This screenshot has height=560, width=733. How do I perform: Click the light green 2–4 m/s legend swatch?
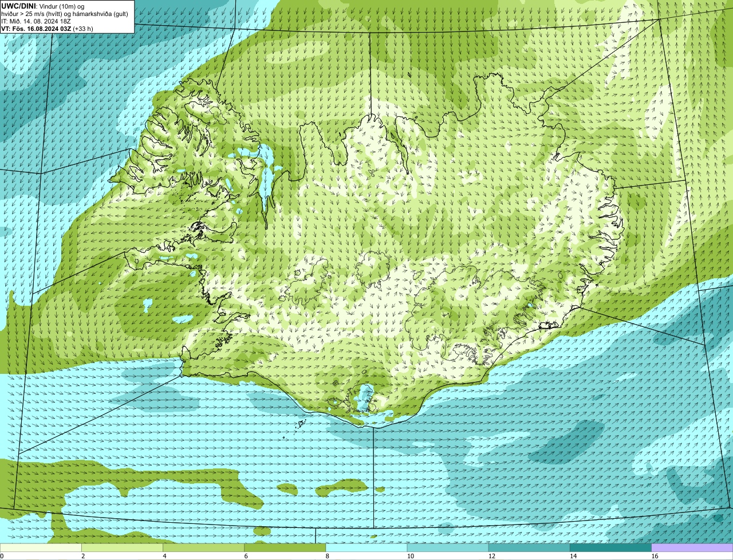click(122, 547)
